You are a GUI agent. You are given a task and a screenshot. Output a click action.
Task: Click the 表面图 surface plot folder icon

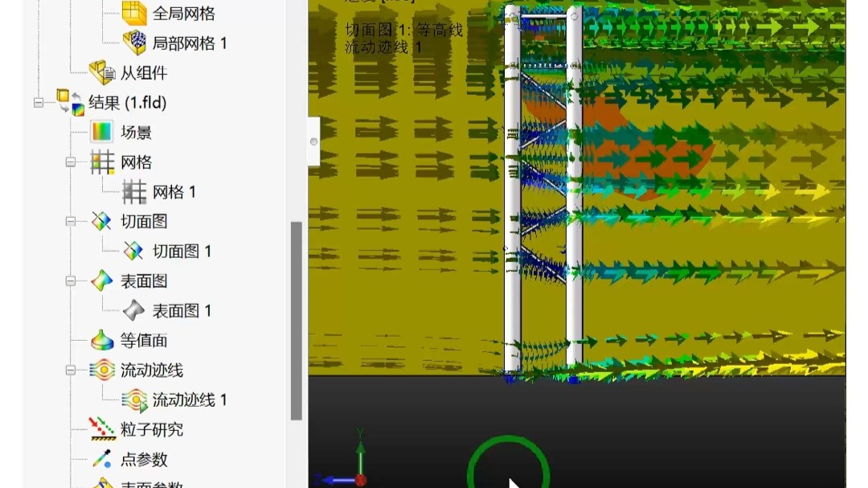tap(102, 281)
